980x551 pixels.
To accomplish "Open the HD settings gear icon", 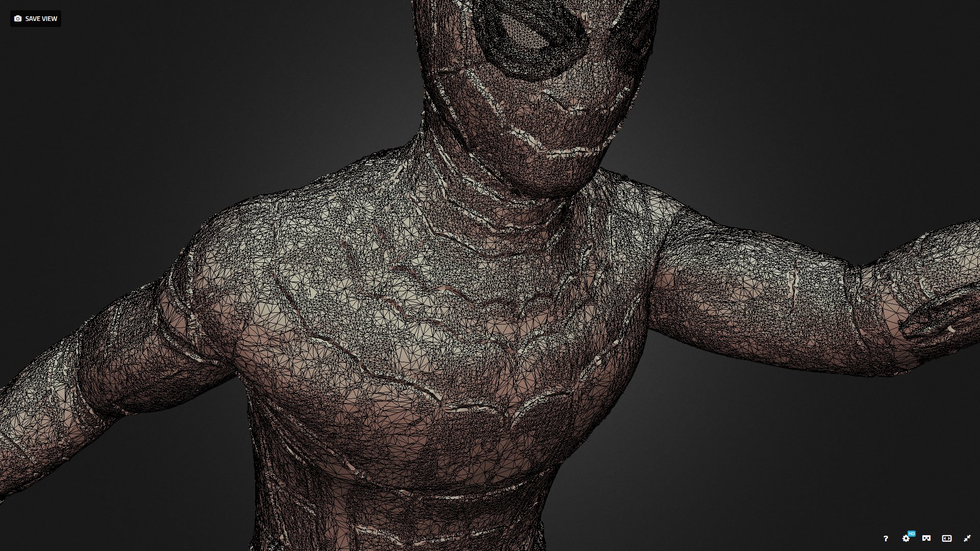I will pyautogui.click(x=906, y=538).
